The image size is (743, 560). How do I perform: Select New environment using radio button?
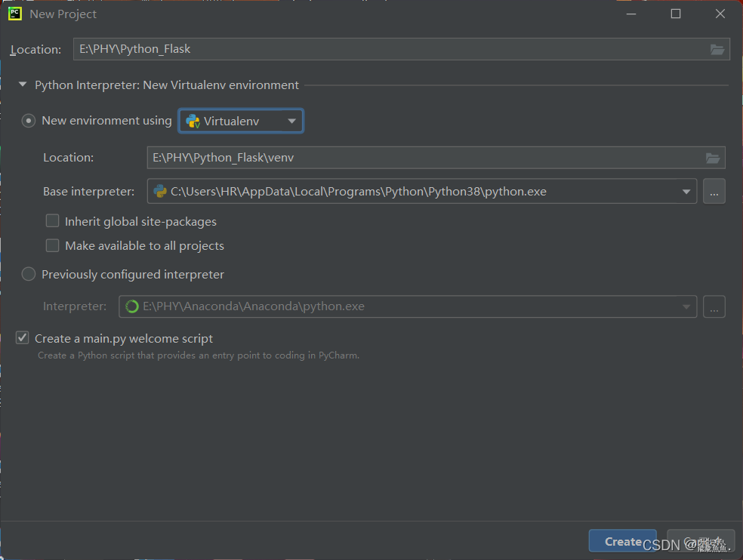click(x=29, y=121)
